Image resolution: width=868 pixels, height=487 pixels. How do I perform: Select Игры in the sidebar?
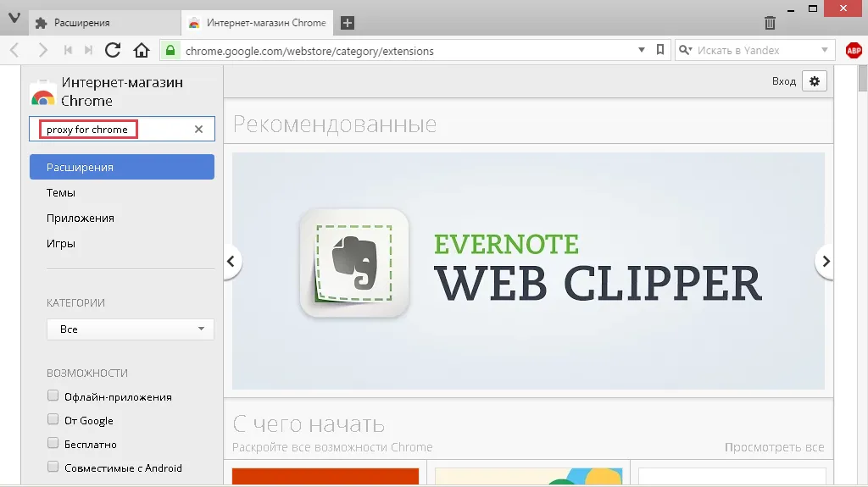[61, 244]
